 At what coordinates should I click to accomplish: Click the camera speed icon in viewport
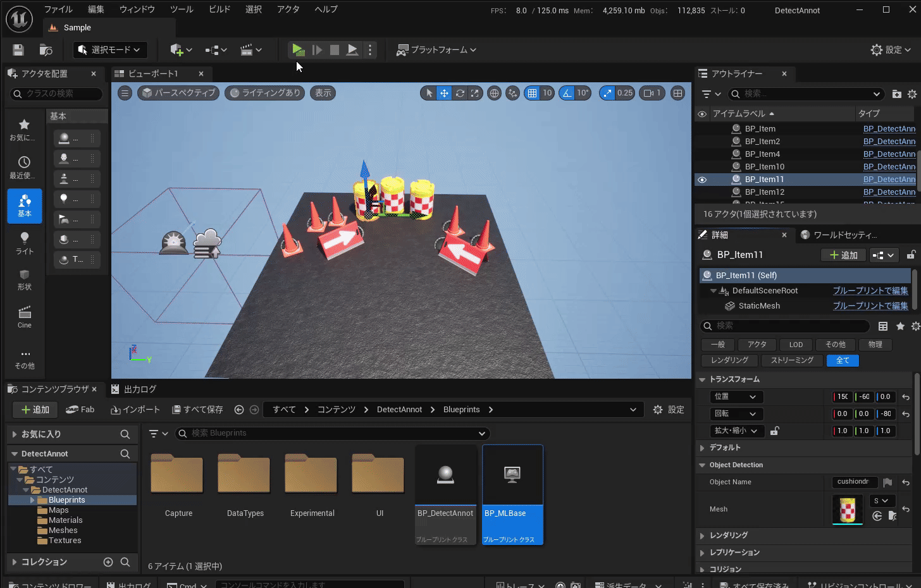pyautogui.click(x=648, y=93)
